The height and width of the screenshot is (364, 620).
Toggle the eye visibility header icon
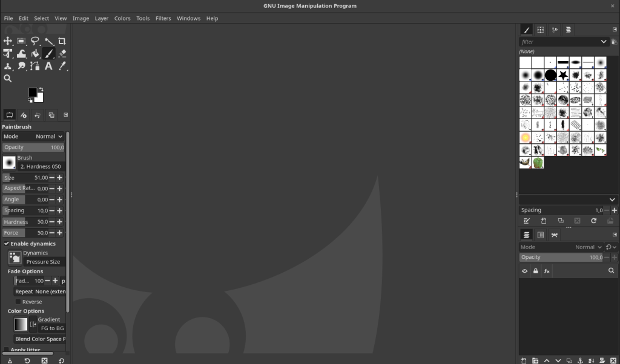524,271
